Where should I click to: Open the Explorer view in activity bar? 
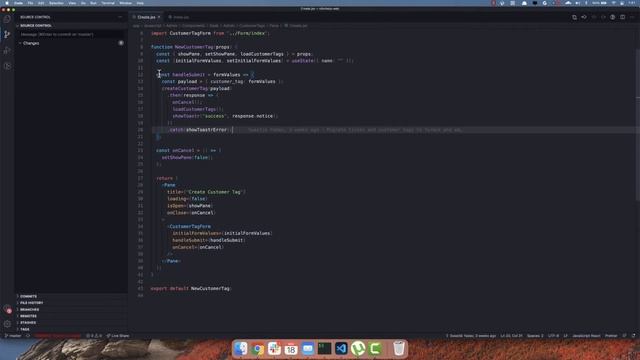(x=7, y=19)
